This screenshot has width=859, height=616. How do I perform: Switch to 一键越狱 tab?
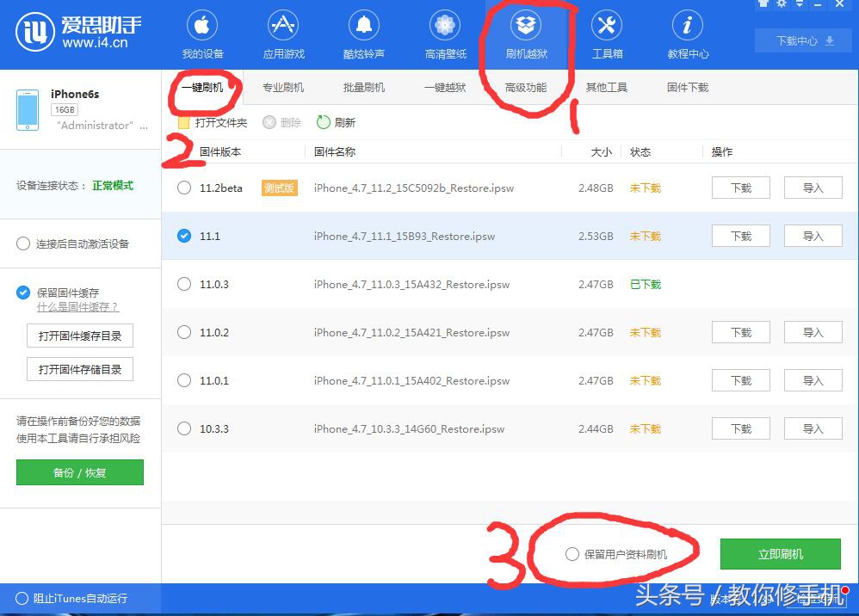(445, 88)
